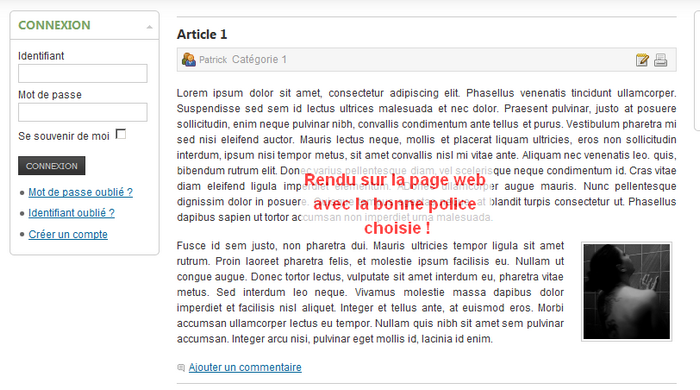This screenshot has width=700, height=390.
Task: Open Catégorie 1 category
Action: click(259, 59)
